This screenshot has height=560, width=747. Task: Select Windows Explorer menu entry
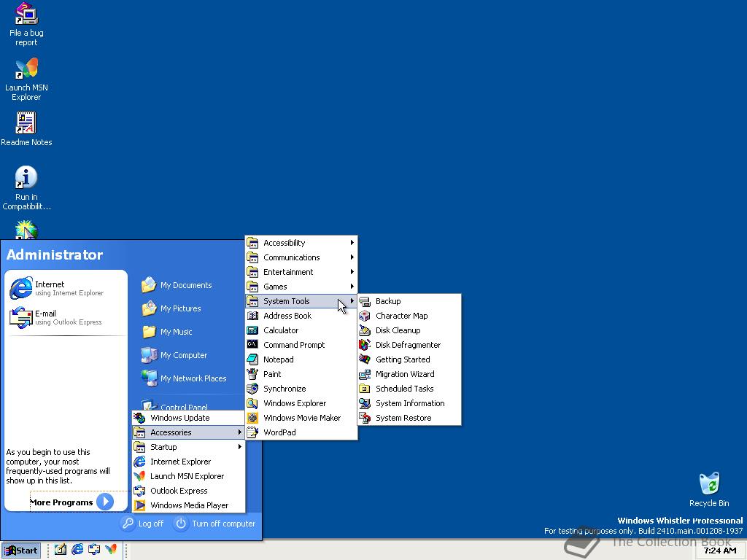(301, 403)
